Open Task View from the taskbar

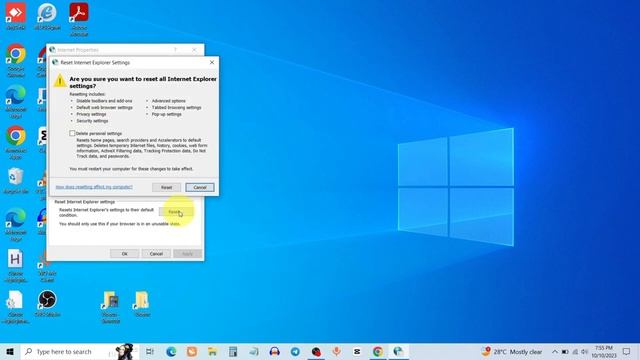150,351
